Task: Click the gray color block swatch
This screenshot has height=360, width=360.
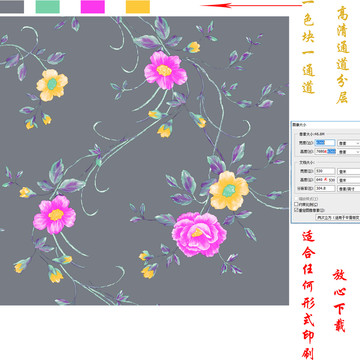Action: 12,7
